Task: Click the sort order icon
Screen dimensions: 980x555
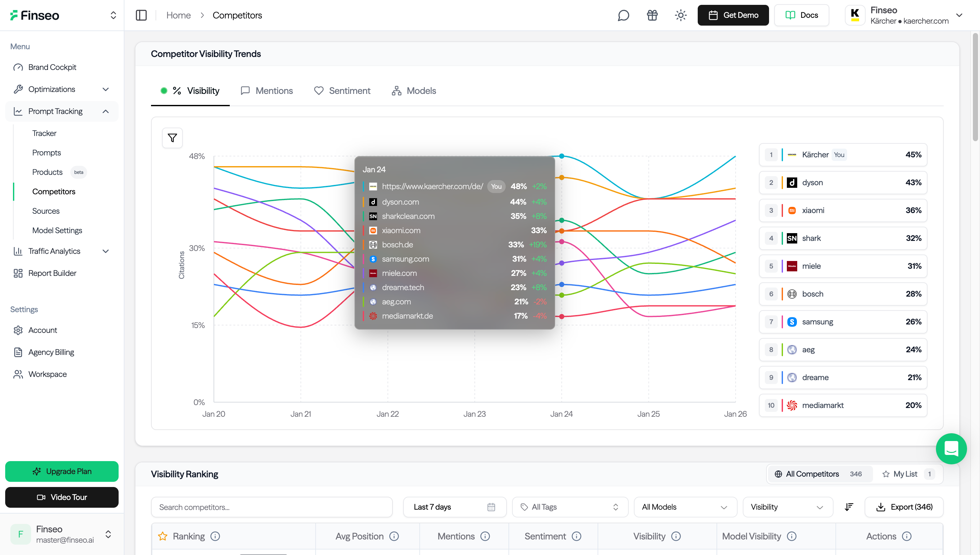Action: tap(849, 507)
